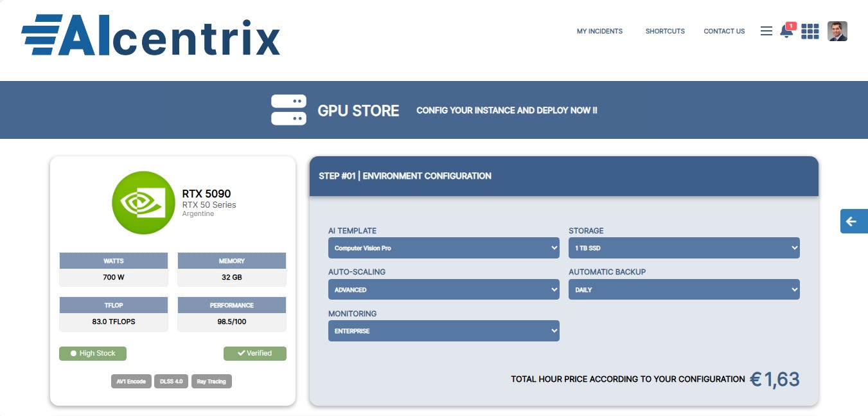Image resolution: width=868 pixels, height=416 pixels.
Task: Open the Monitoring Enterprise dropdown
Action: coord(443,331)
